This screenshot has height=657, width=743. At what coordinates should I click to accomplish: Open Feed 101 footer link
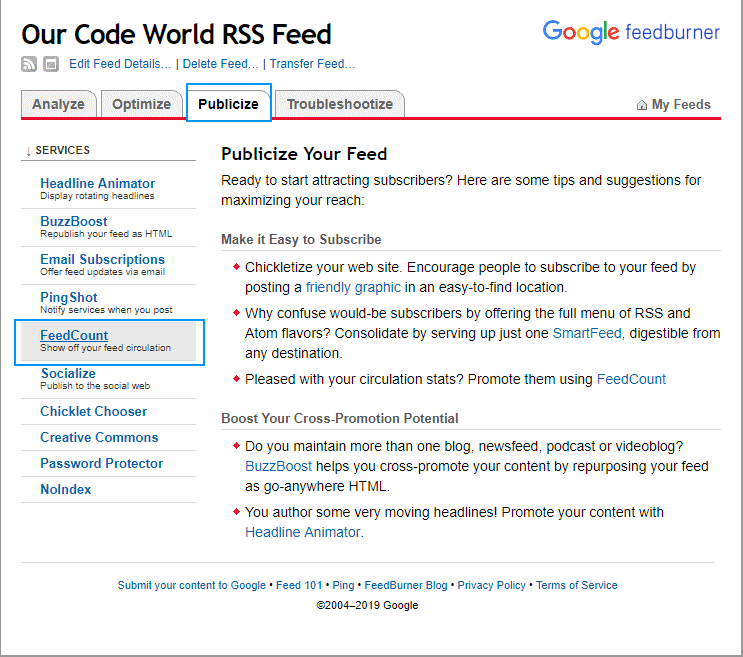299,585
